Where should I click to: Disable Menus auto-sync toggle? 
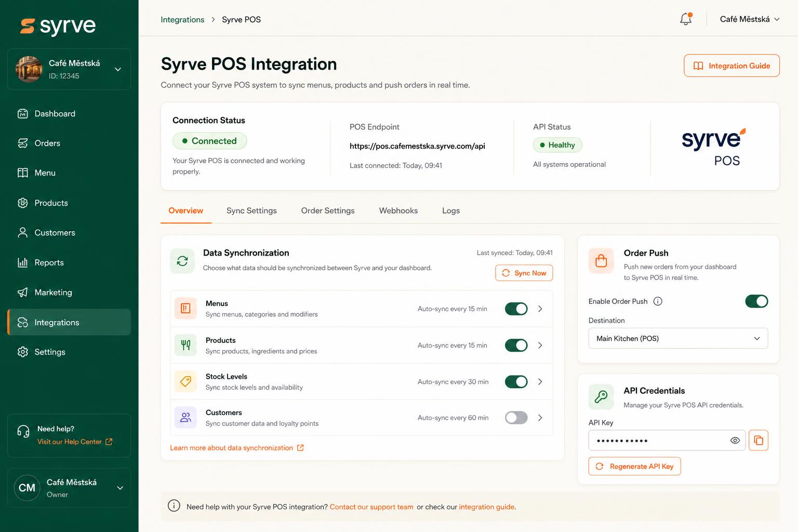(x=516, y=309)
